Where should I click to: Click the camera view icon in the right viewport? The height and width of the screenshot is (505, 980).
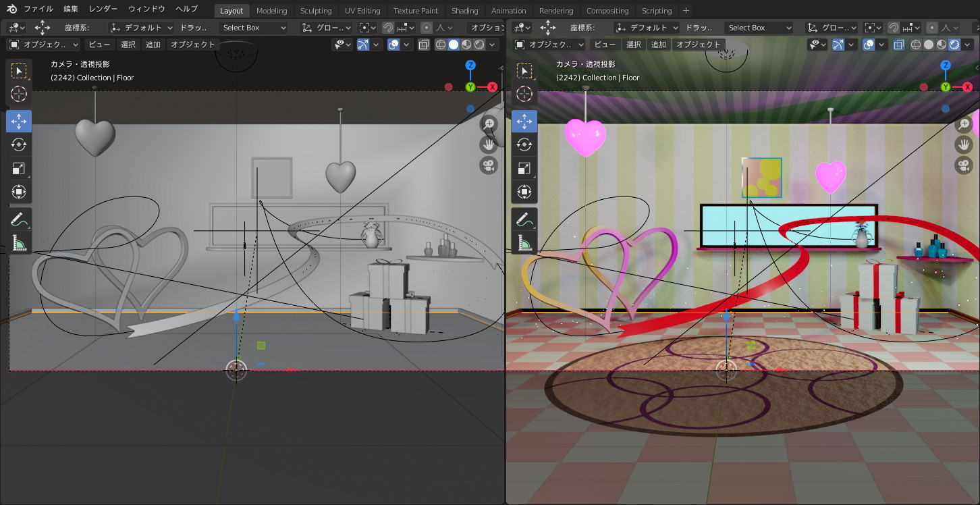964,164
